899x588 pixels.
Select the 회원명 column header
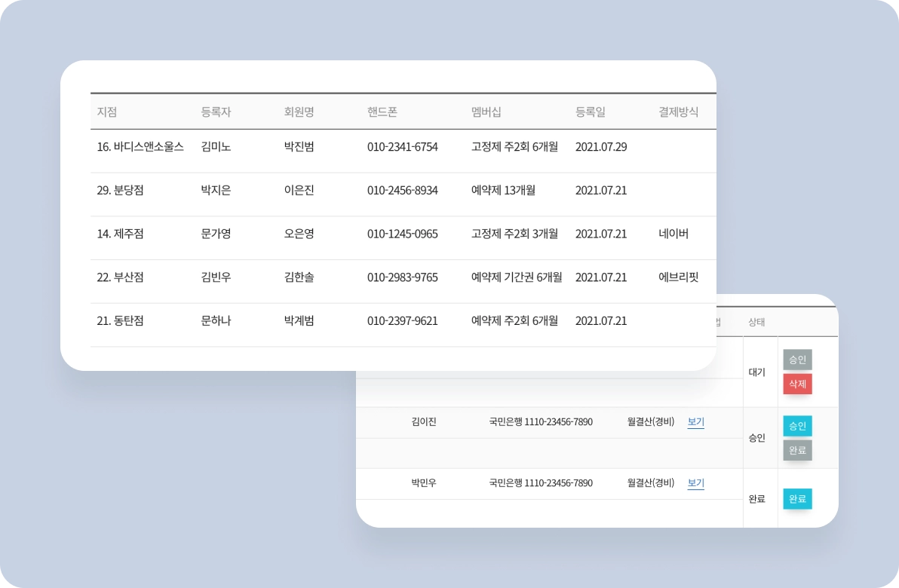click(299, 112)
